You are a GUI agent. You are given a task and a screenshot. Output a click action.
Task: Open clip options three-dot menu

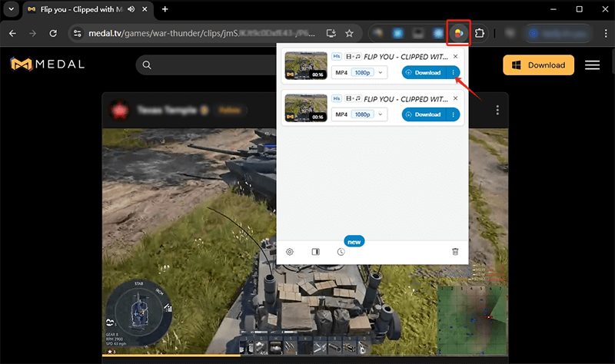click(497, 110)
